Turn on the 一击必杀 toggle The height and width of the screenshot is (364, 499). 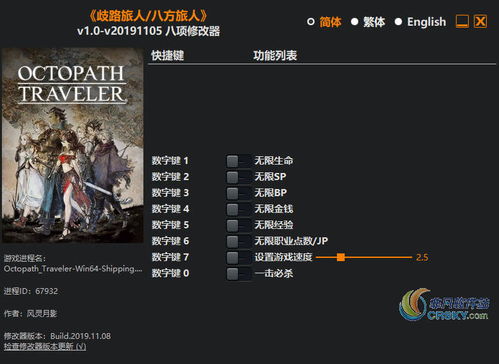click(238, 274)
